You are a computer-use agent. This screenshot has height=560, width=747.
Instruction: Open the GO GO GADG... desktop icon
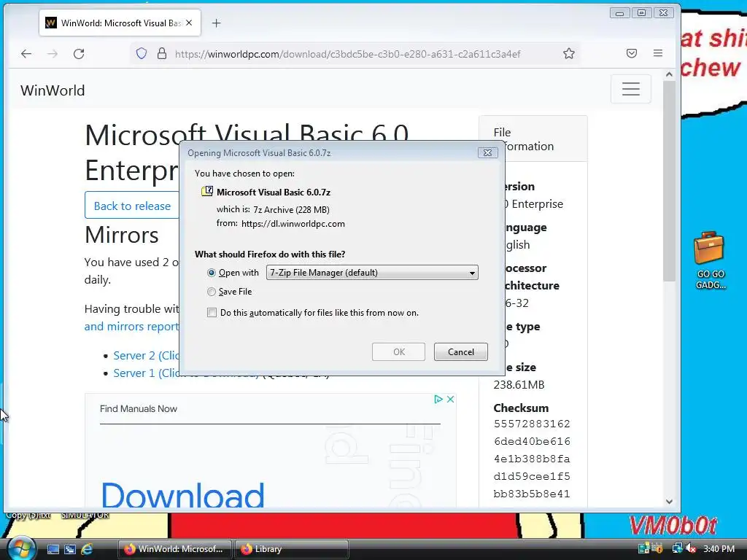tap(710, 260)
